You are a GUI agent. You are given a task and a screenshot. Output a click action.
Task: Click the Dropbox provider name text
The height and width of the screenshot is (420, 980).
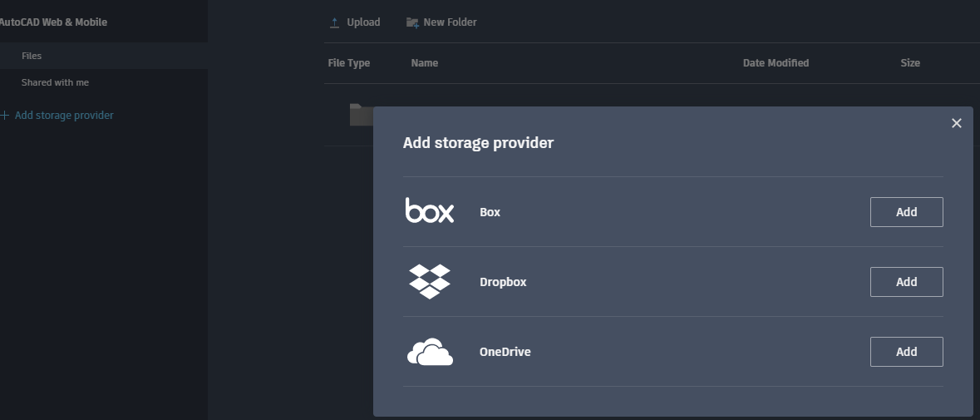click(x=503, y=282)
